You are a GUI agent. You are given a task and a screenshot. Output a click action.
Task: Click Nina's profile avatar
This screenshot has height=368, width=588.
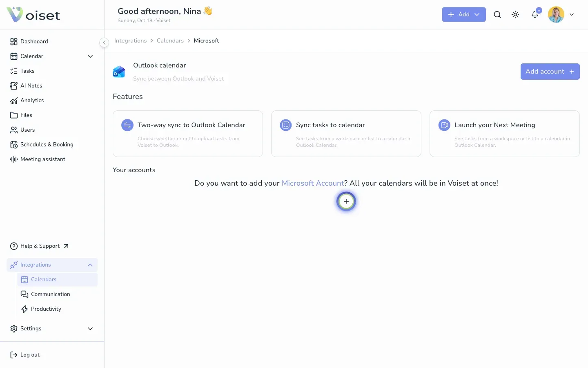[556, 15]
